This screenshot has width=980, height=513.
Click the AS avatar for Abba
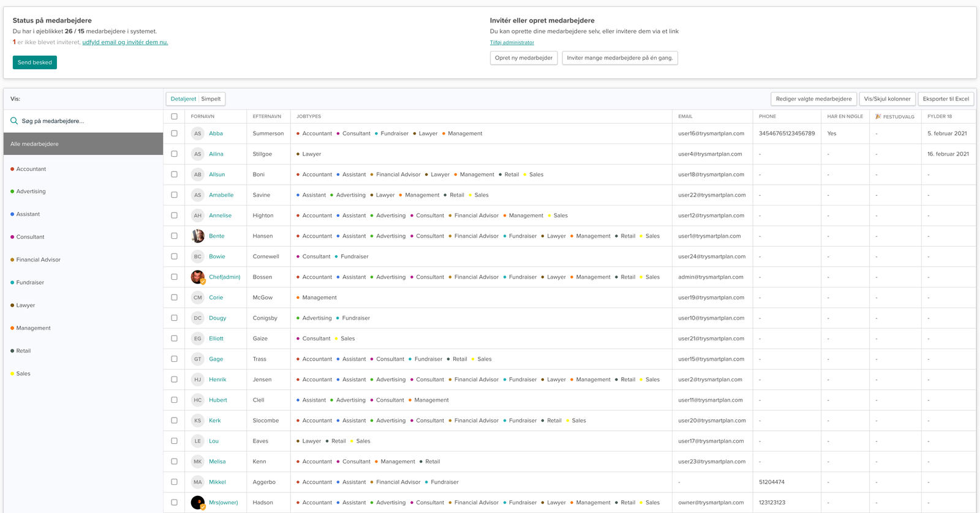[197, 133]
